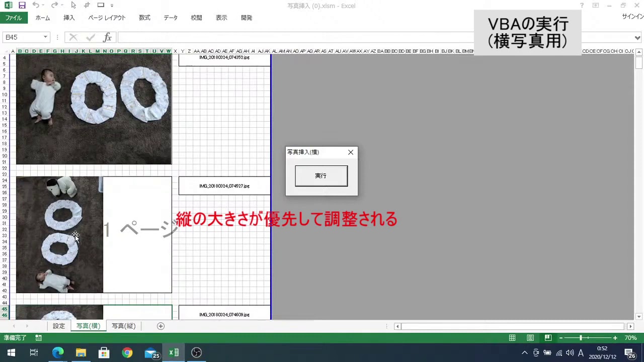The image size is (644, 362).
Task: Zoom out with minus button
Action: pos(561,338)
